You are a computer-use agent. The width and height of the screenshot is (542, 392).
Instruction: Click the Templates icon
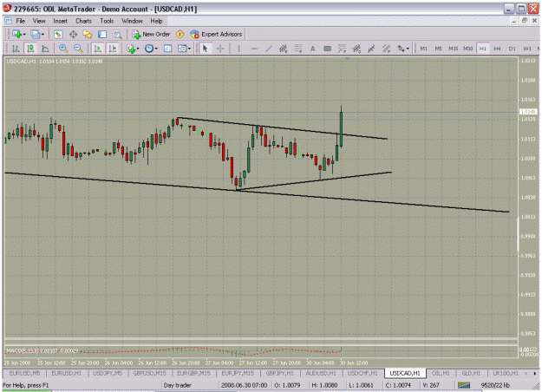pyautogui.click(x=182, y=49)
